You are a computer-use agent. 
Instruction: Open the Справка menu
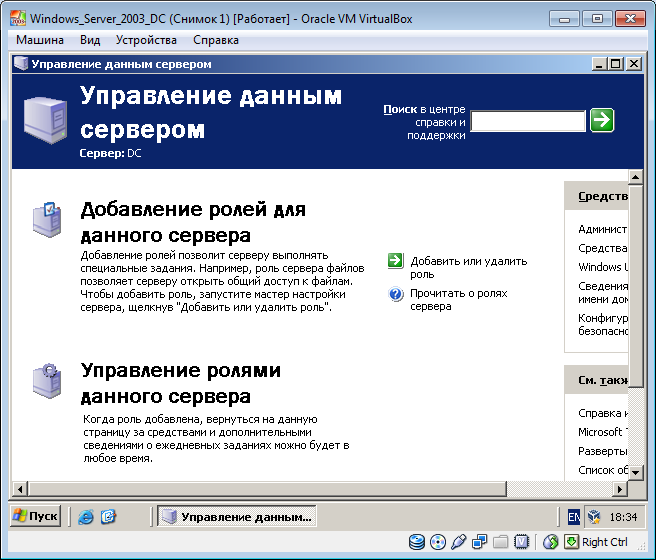pos(216,40)
